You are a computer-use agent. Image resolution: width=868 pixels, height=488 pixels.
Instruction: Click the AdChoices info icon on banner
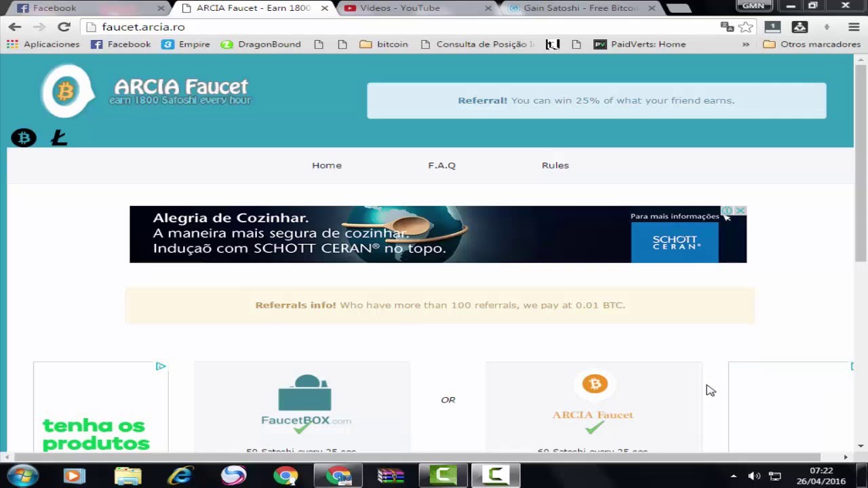727,211
